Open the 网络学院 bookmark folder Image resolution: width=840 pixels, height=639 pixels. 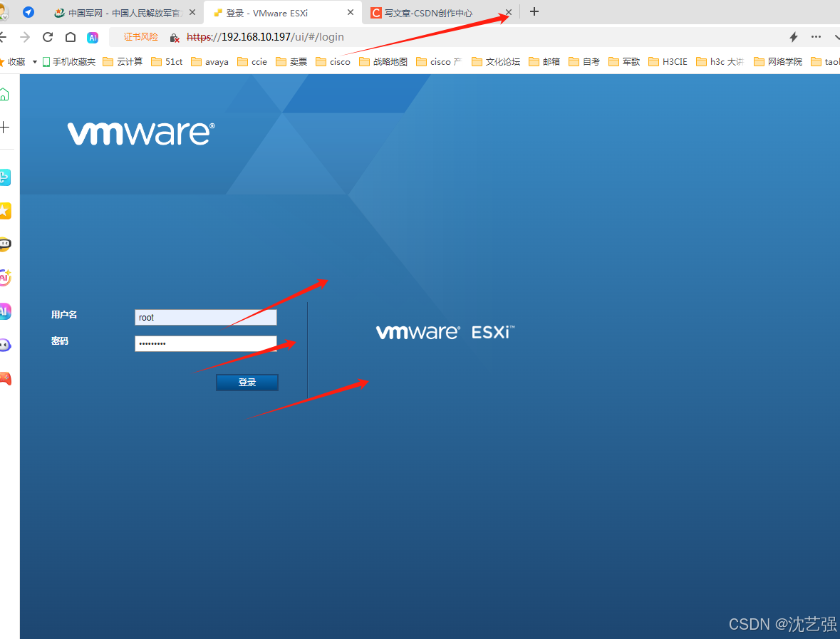777,62
